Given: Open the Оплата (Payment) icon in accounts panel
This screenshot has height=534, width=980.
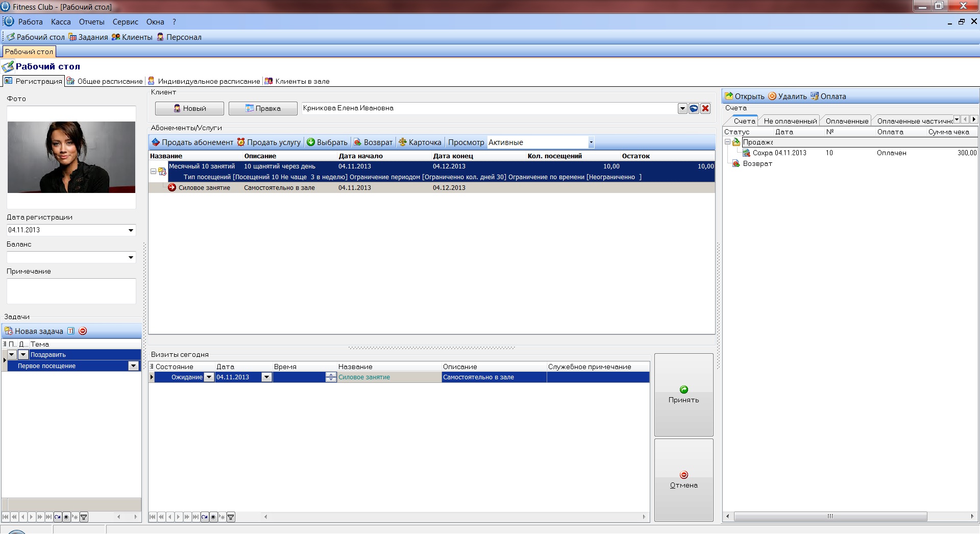Looking at the screenshot, I should click(815, 96).
